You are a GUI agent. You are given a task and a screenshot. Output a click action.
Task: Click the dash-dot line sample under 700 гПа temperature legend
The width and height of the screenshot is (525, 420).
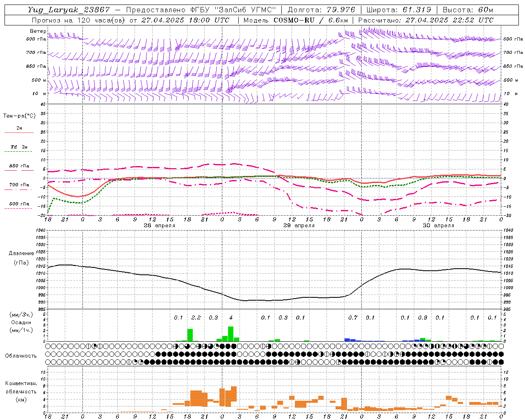pyautogui.click(x=18, y=189)
